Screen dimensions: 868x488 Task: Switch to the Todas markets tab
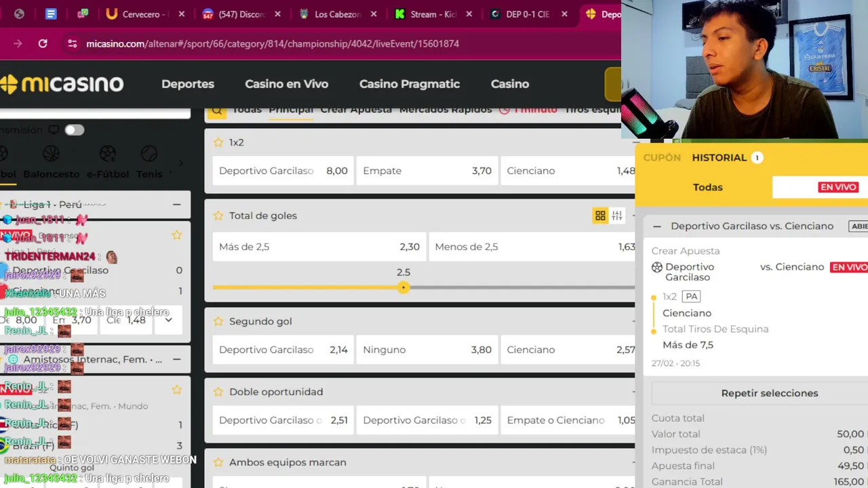pyautogui.click(x=247, y=110)
